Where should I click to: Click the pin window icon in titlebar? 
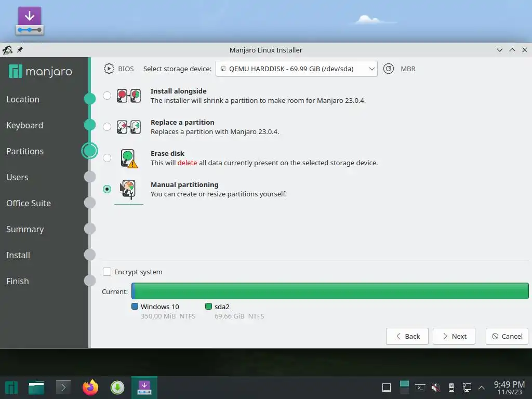pyautogui.click(x=20, y=50)
